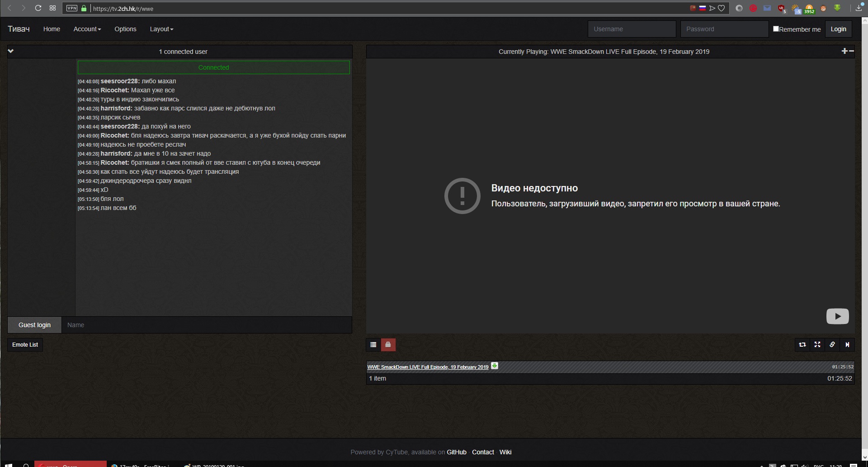Reload the video with the retweet icon
Screen dimensions: 868x467
coord(802,345)
